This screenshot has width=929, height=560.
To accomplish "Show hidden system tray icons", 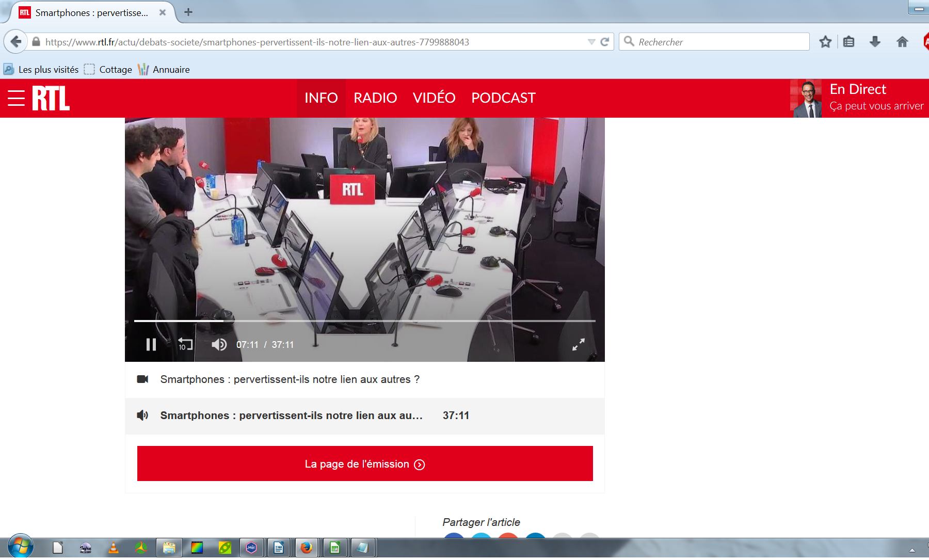I will (x=912, y=550).
